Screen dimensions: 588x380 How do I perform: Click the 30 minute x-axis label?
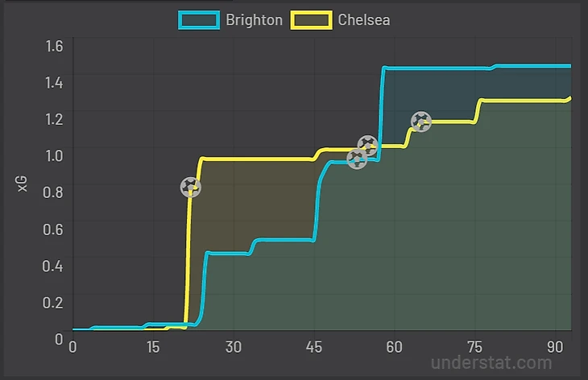234,347
